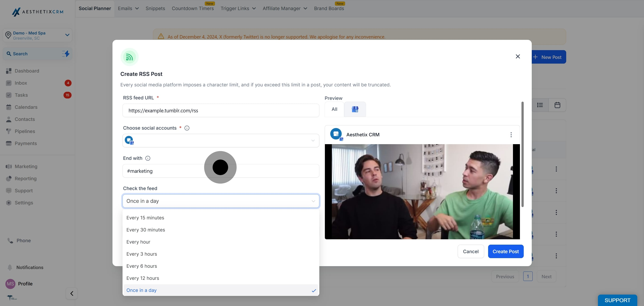The width and height of the screenshot is (644, 306).
Task: Click the Create Post button
Action: pos(506,251)
